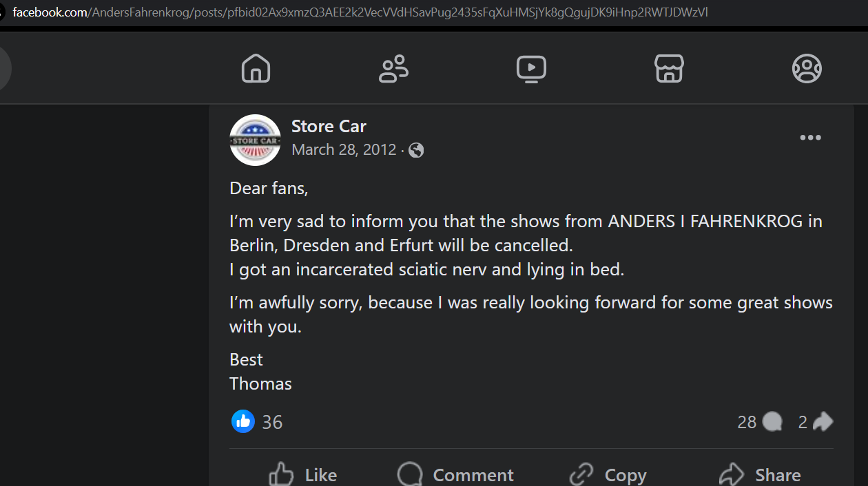View the 36 reactions count
The width and height of the screenshot is (868, 486).
point(272,422)
